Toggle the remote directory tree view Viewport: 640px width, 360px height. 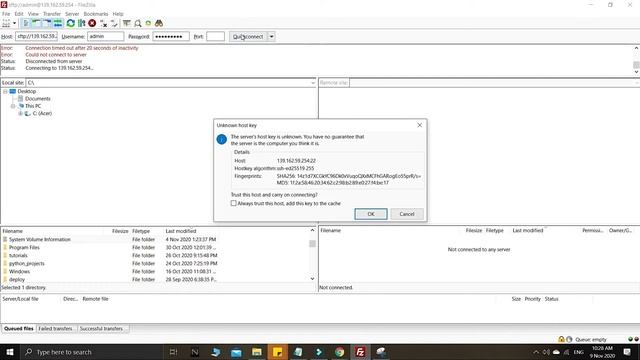click(x=47, y=23)
